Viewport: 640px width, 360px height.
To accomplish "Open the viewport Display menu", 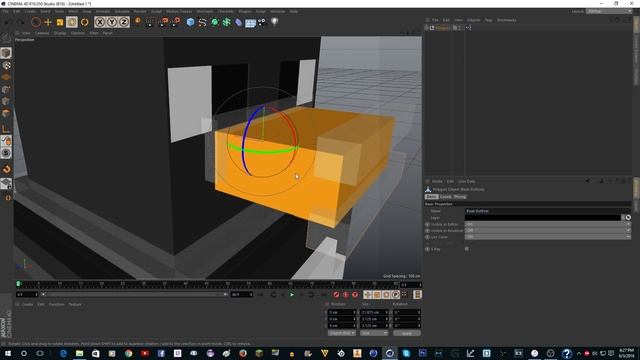I will tap(60, 33).
